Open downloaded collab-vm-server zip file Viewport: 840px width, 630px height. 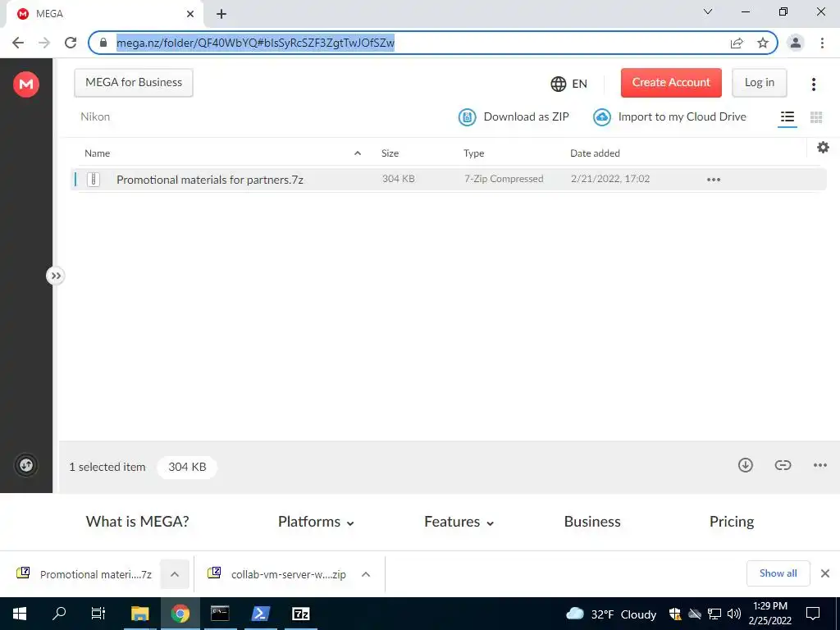tap(277, 574)
